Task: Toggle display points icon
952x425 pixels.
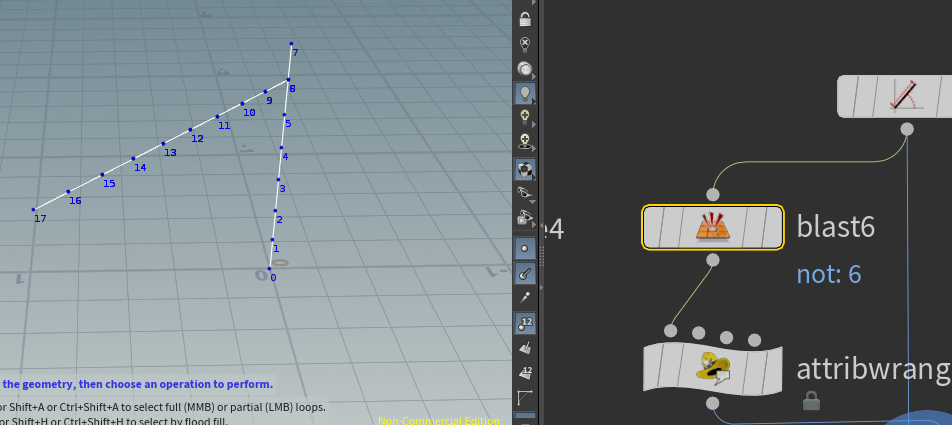Action: [525, 248]
